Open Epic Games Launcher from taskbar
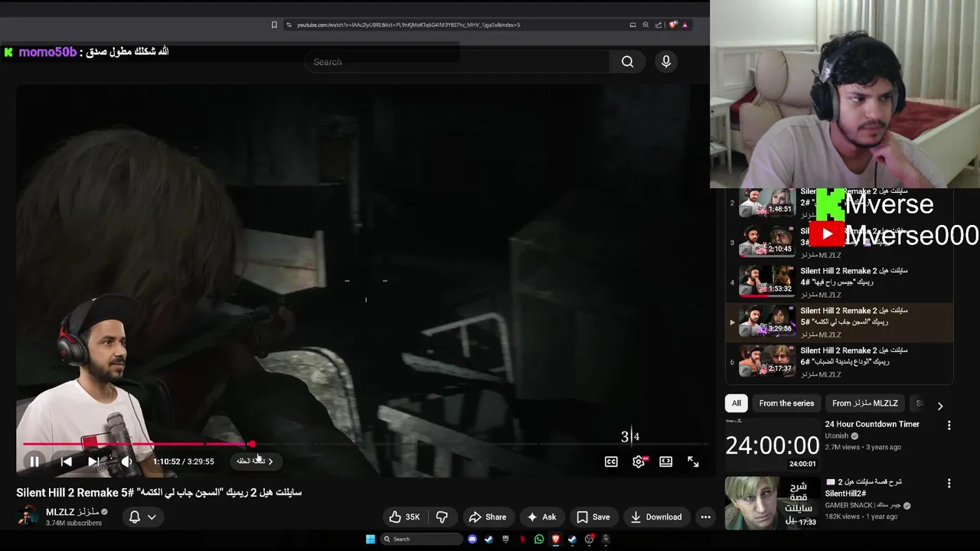980x551 pixels. coord(506,539)
